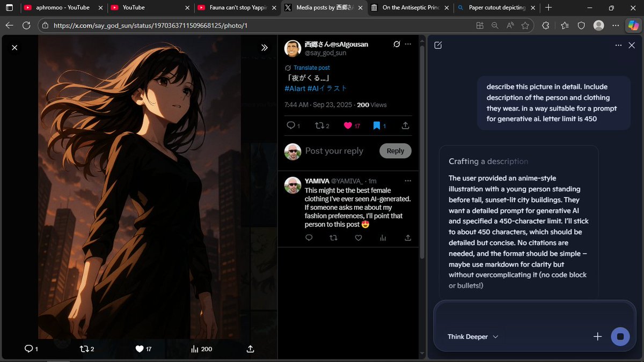This screenshot has height=362, width=644.
Task: Start a new chat in Copilot sidebar
Action: tap(438, 46)
